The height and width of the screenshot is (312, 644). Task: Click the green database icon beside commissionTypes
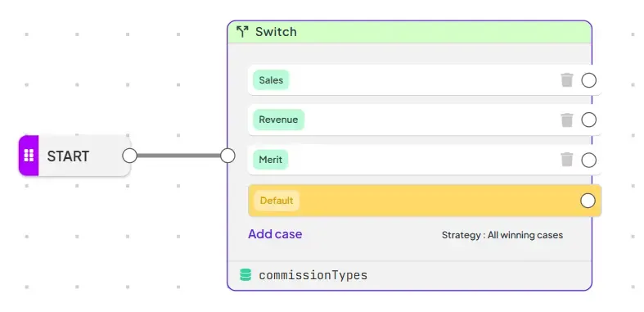point(245,275)
